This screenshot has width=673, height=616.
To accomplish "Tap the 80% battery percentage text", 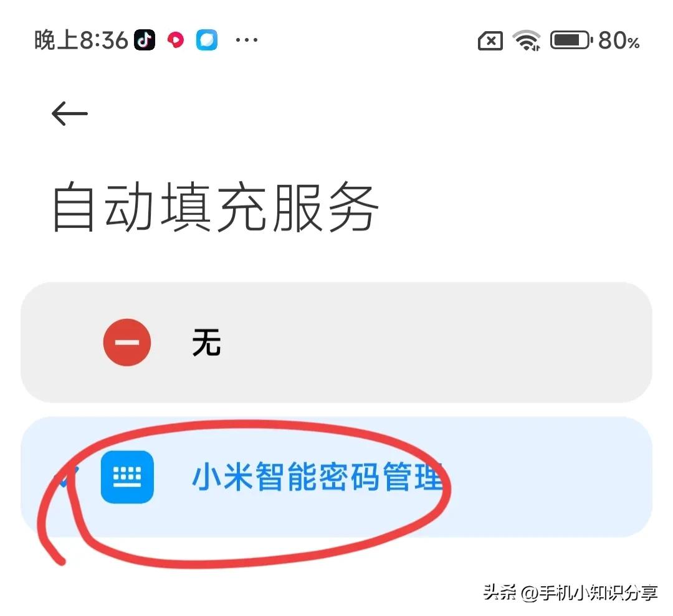I will (619, 40).
